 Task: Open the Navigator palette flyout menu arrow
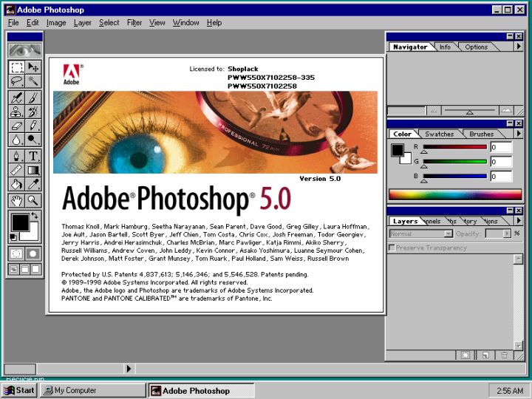[519, 46]
